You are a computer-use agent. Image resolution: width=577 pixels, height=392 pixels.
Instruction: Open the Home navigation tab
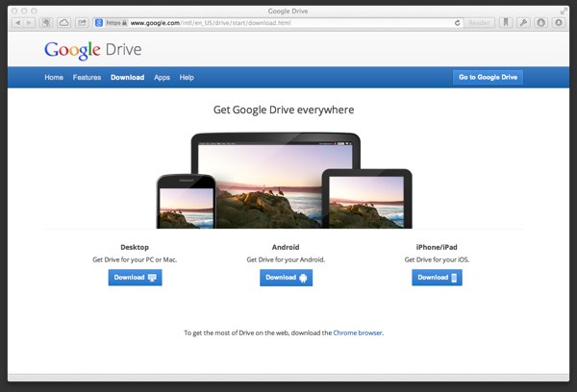[x=54, y=77]
